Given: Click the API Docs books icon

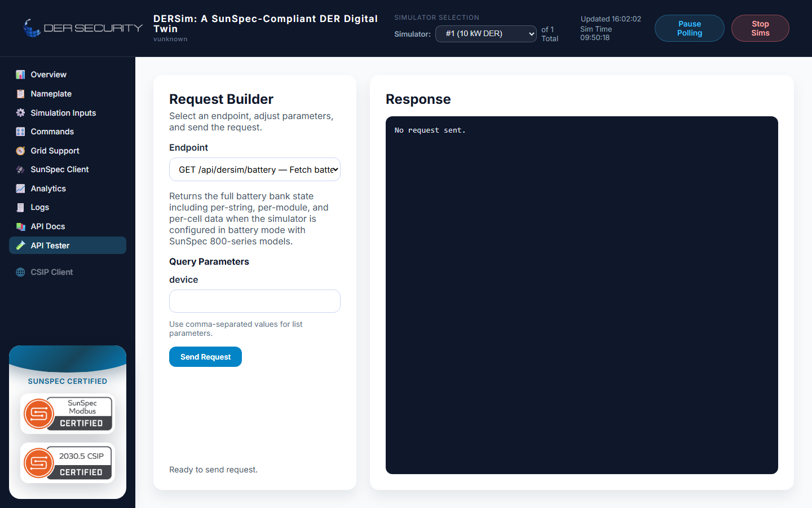Looking at the screenshot, I should pyautogui.click(x=20, y=226).
